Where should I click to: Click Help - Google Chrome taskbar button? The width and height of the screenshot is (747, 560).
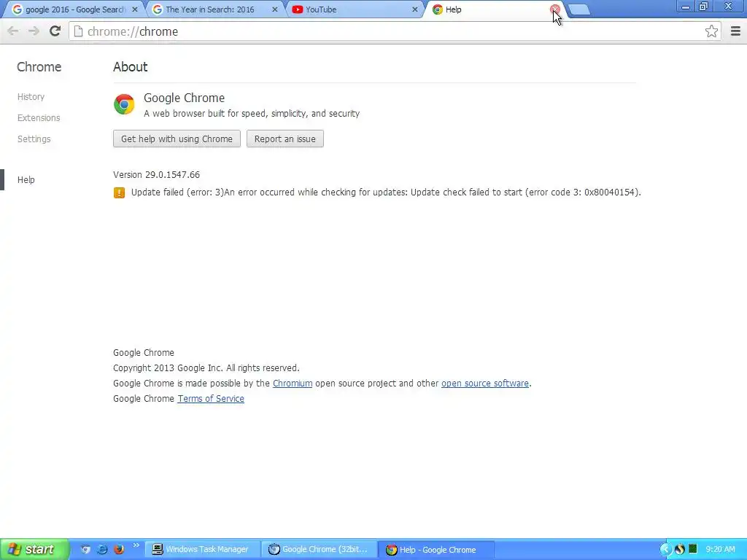[x=436, y=550]
